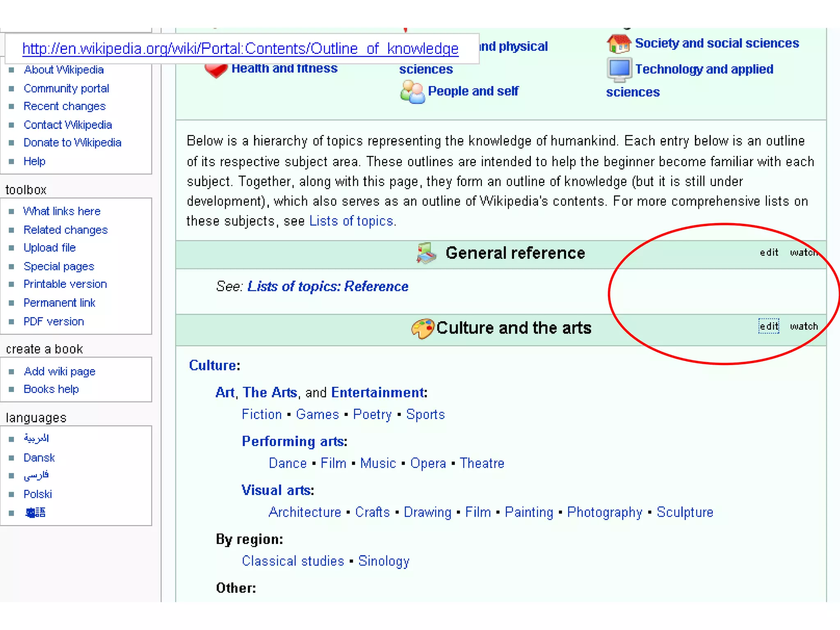Switch to Dansk language version
Image resolution: width=840 pixels, height=630 pixels.
[x=39, y=458]
